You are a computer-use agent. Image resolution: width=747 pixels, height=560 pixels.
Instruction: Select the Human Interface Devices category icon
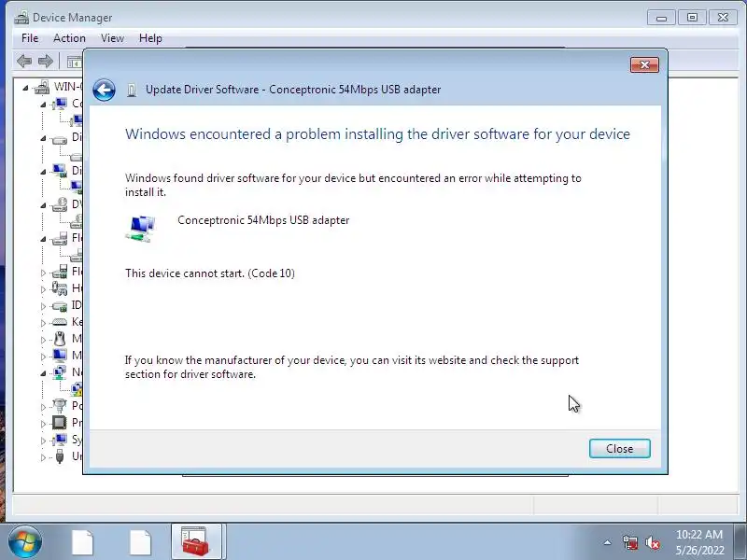60,288
